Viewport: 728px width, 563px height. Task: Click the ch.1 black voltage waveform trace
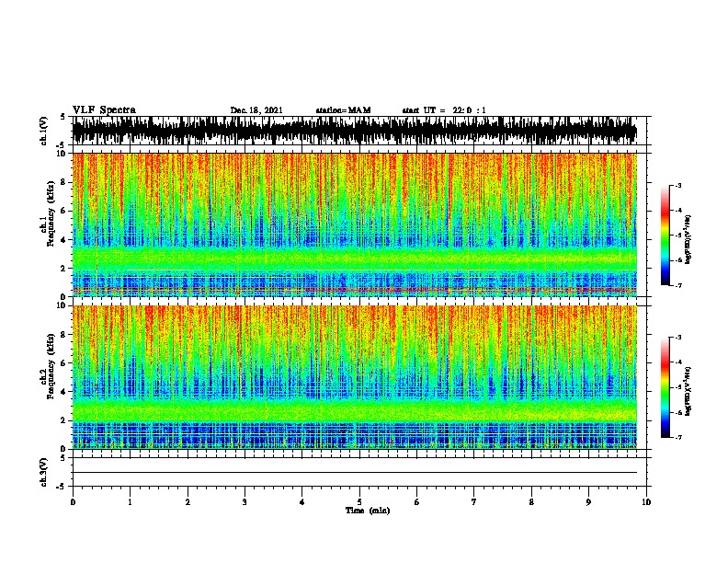354,131
